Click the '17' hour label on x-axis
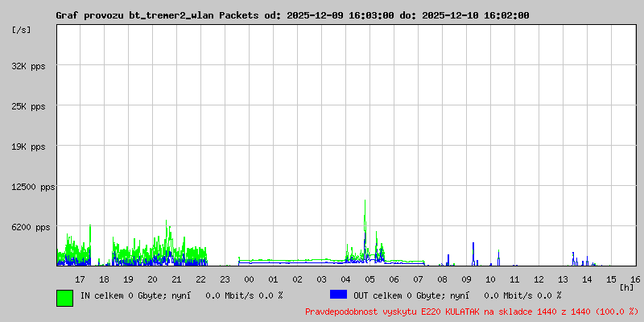The height and width of the screenshot is (322, 644). [80, 279]
